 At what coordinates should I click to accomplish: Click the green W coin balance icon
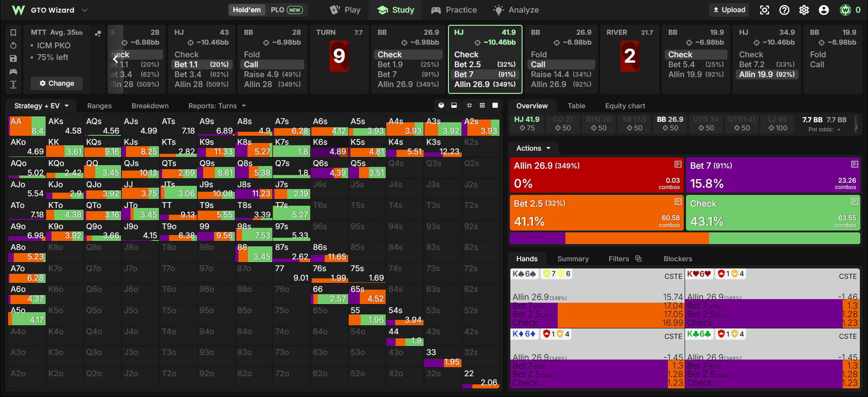point(845,10)
